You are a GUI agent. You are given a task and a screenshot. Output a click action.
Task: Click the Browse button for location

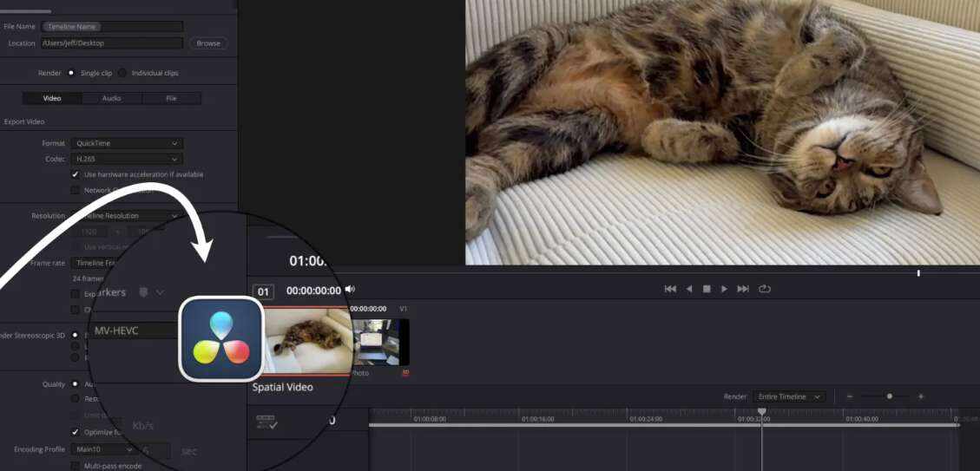pyautogui.click(x=208, y=43)
